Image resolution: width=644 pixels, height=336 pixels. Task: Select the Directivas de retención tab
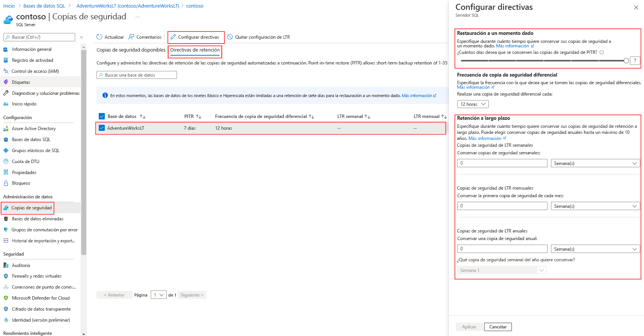195,50
